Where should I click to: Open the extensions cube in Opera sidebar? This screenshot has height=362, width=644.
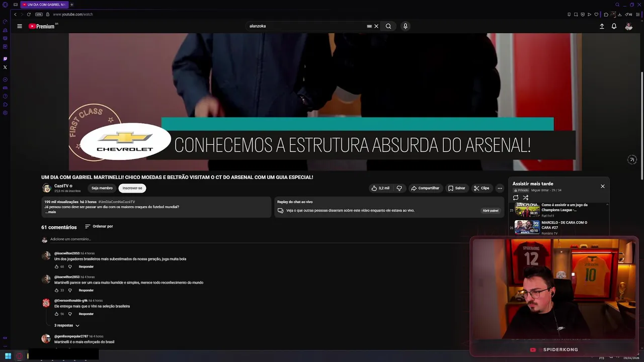5,105
